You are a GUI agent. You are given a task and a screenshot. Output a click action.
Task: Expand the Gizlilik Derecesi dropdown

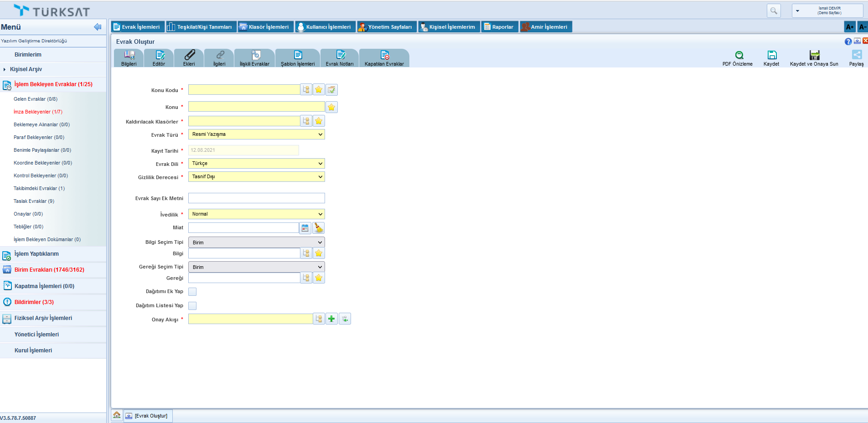(256, 177)
